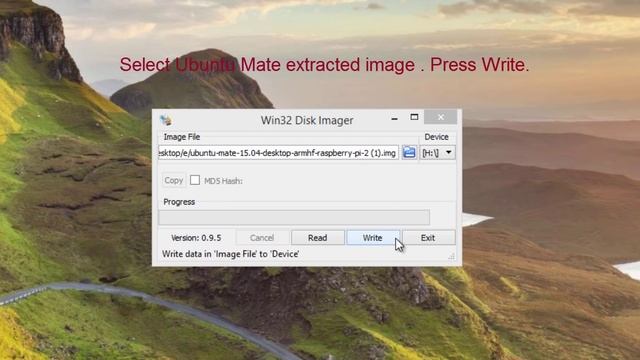
Task: Maximize the Win32 Disk Imager window
Action: [414, 118]
